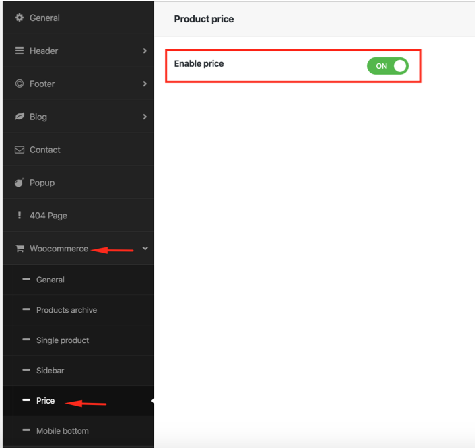This screenshot has width=476, height=448.
Task: Collapse the Woocommerce section chevron
Action: [145, 249]
